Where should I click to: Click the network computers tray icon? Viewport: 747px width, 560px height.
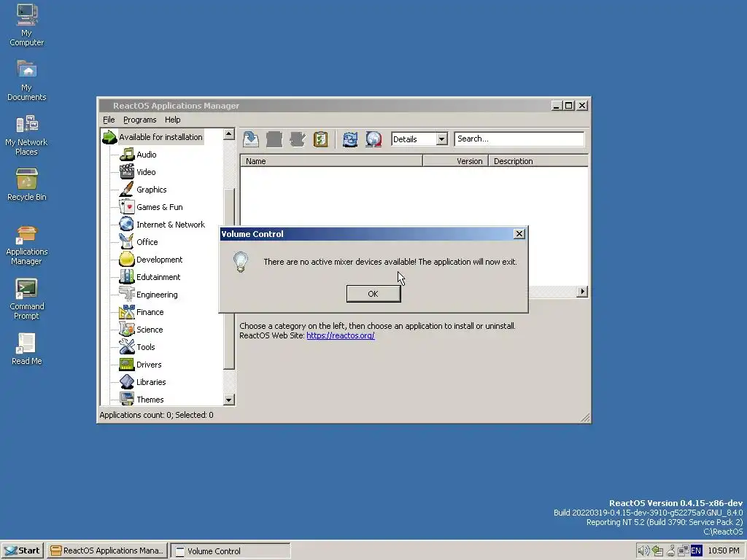point(683,551)
